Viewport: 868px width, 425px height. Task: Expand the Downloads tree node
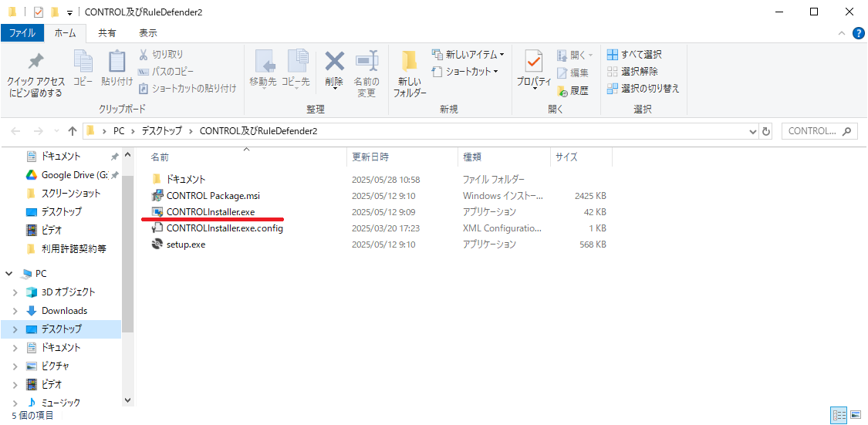coord(15,311)
